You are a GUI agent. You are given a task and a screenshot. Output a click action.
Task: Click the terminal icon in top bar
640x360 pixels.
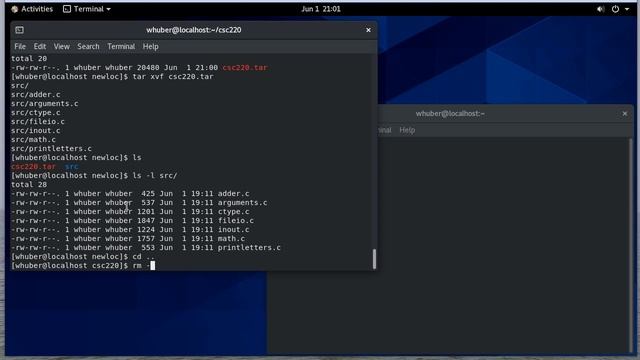pyautogui.click(x=67, y=9)
